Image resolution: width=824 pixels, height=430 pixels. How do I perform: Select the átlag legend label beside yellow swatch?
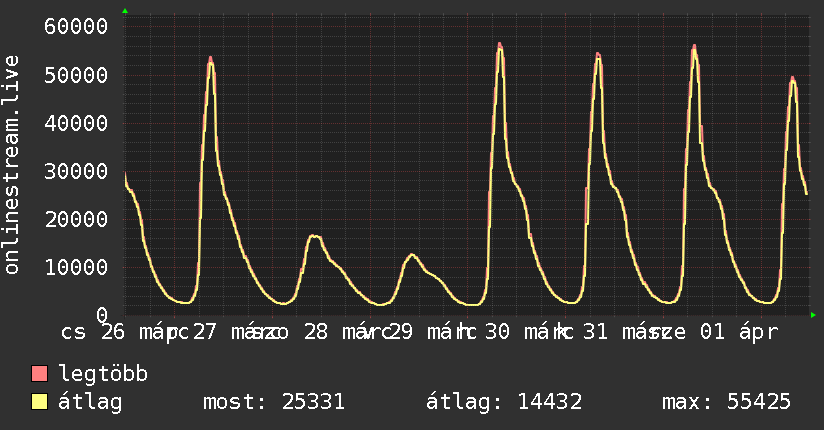click(90, 402)
